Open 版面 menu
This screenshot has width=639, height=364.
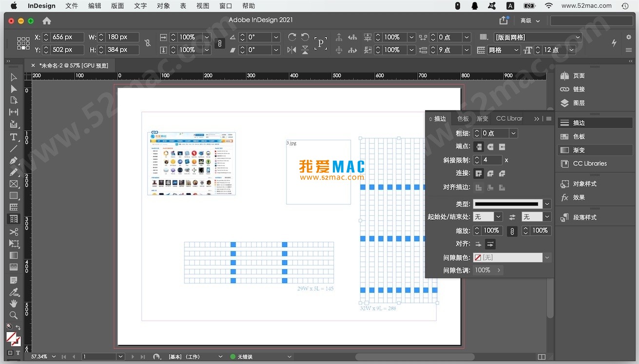(x=117, y=6)
